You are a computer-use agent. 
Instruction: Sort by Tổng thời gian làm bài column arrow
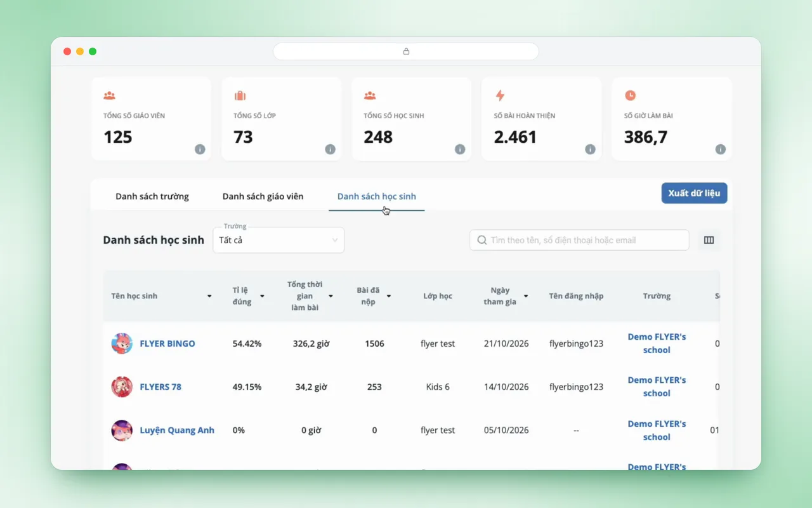331,297
